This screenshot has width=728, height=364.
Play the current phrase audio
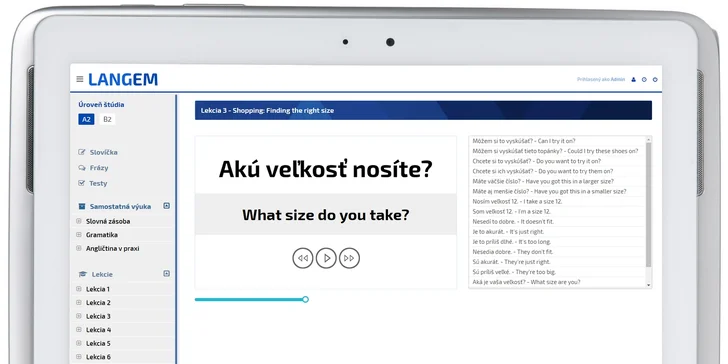point(326,258)
